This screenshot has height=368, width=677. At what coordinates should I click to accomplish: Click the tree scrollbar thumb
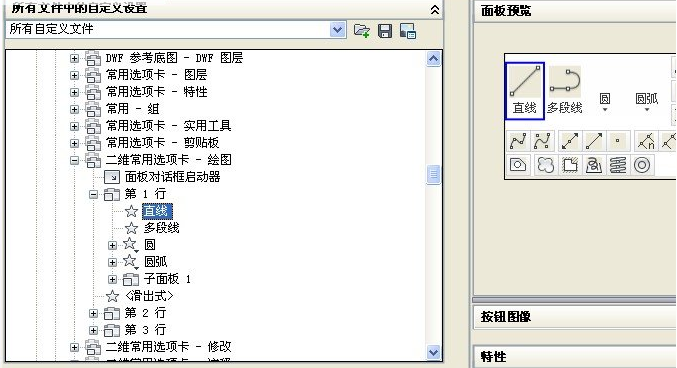(x=433, y=174)
